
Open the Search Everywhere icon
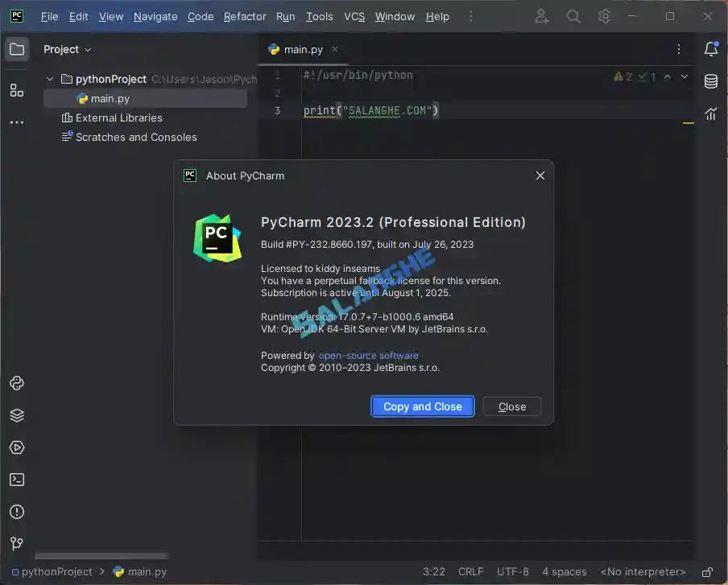(x=573, y=16)
